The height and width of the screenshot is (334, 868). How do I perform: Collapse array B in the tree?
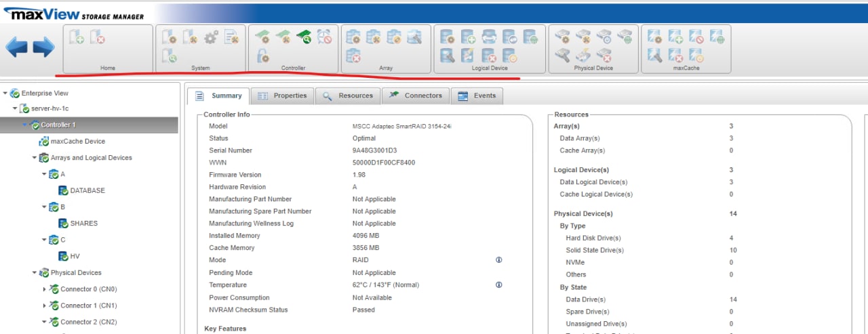point(44,207)
